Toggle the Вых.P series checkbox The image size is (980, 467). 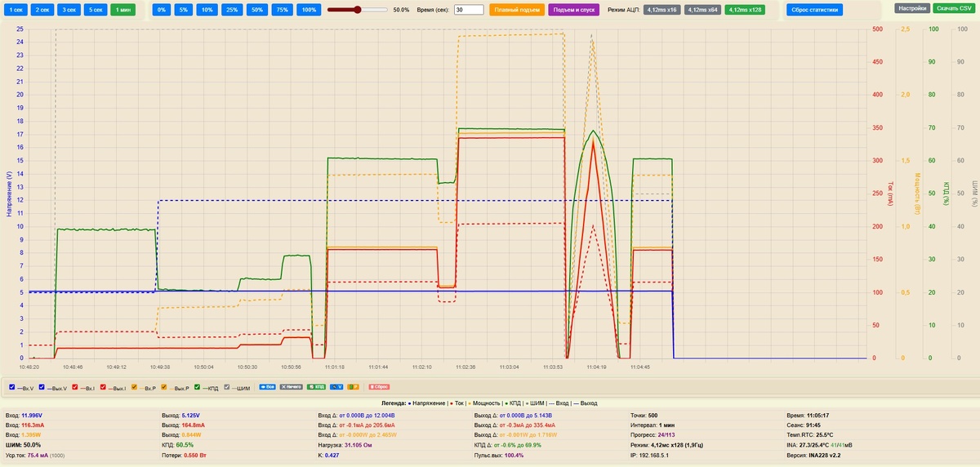(163, 387)
